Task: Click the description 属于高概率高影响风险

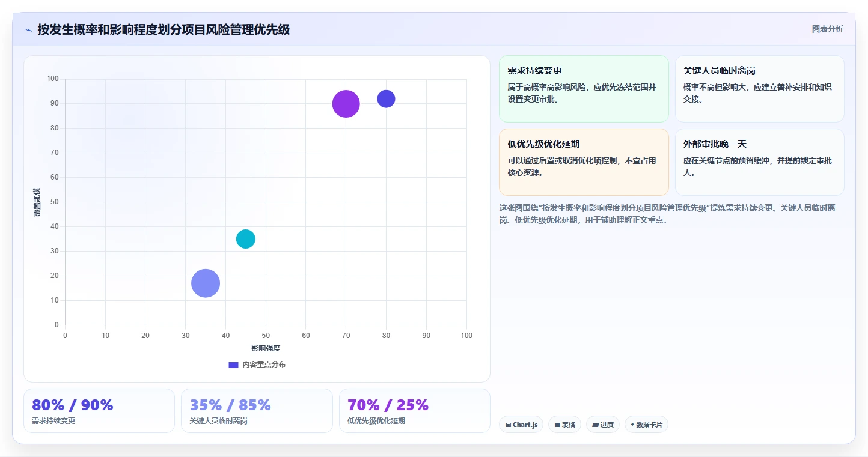Action: [x=582, y=93]
